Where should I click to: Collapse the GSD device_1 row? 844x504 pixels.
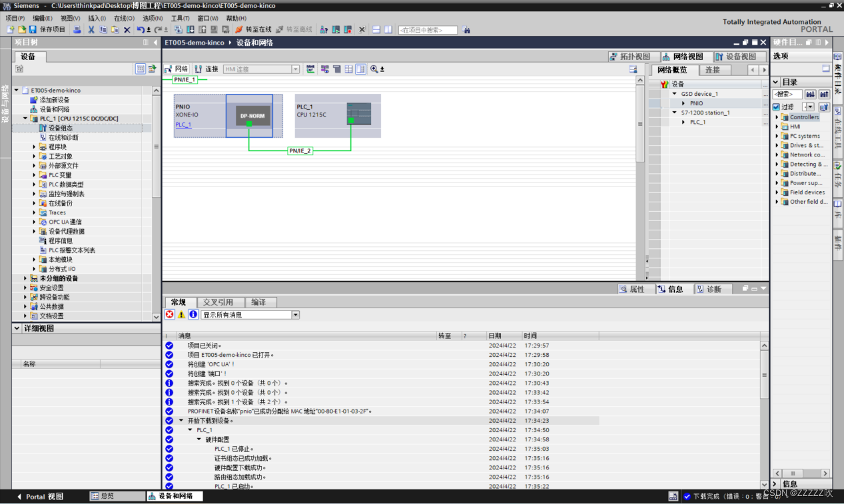(x=675, y=94)
